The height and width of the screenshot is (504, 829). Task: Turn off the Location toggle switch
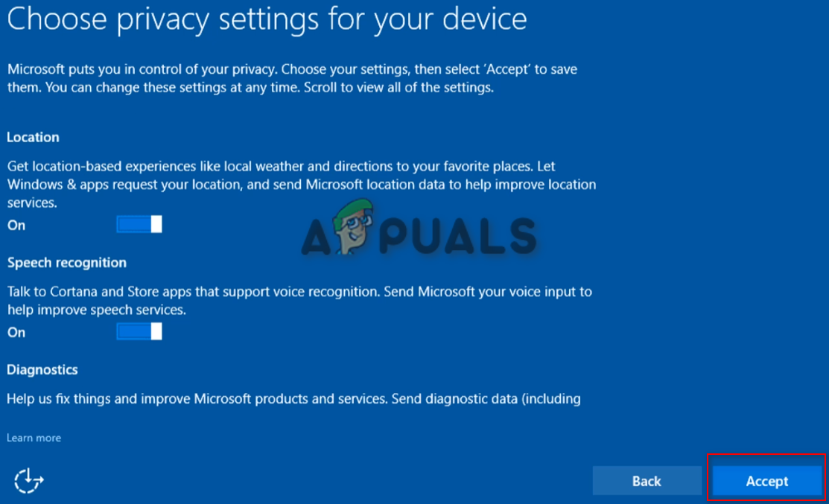coord(139,224)
